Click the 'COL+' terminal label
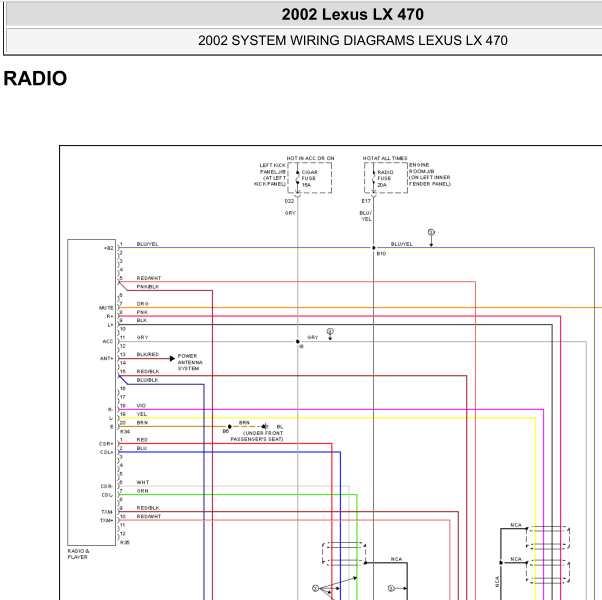 point(107,452)
